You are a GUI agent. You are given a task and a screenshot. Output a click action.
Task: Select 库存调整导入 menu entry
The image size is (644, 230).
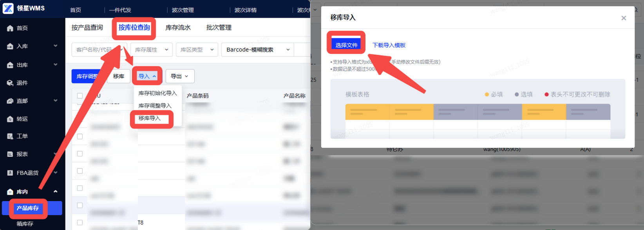pyautogui.click(x=158, y=106)
